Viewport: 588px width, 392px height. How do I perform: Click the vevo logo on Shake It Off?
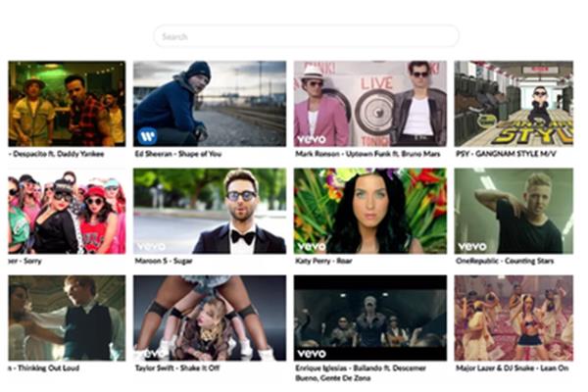(x=151, y=354)
